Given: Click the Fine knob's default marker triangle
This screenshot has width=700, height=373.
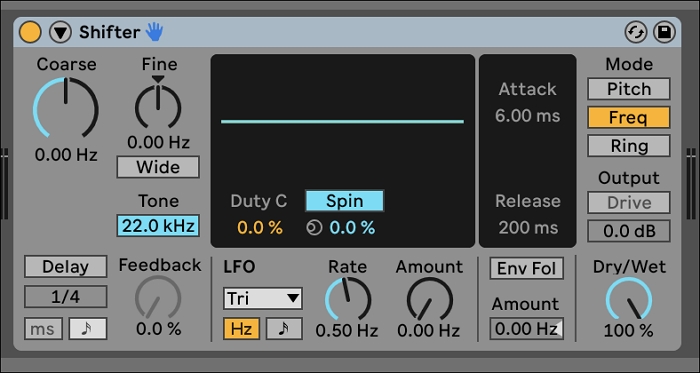Looking at the screenshot, I should 158,79.
